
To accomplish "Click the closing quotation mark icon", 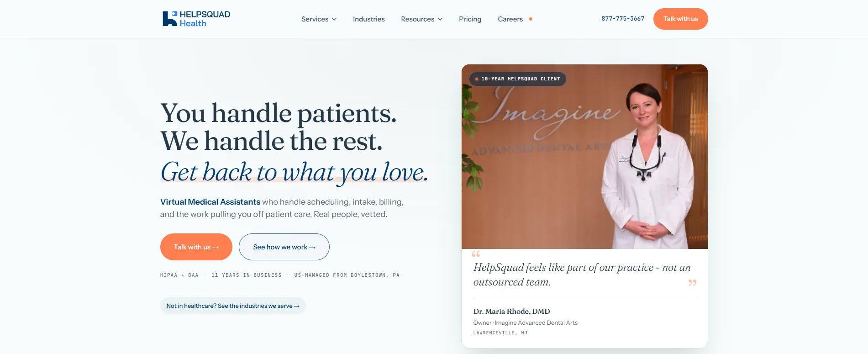I will (x=692, y=283).
